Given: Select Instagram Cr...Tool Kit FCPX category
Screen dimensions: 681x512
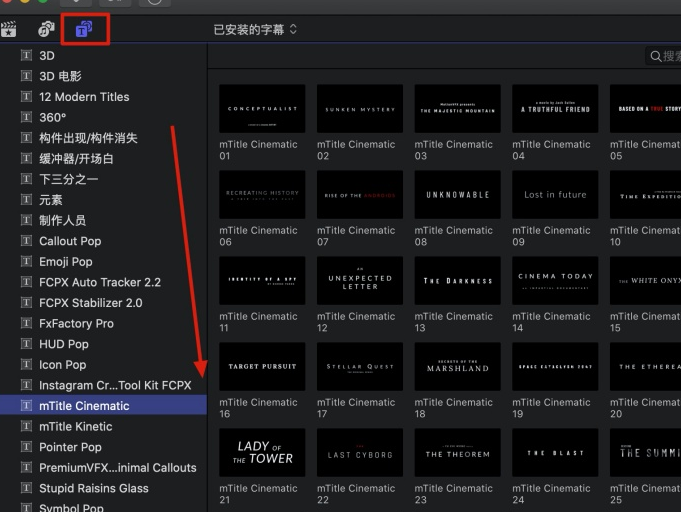Looking at the screenshot, I should pos(103,386).
